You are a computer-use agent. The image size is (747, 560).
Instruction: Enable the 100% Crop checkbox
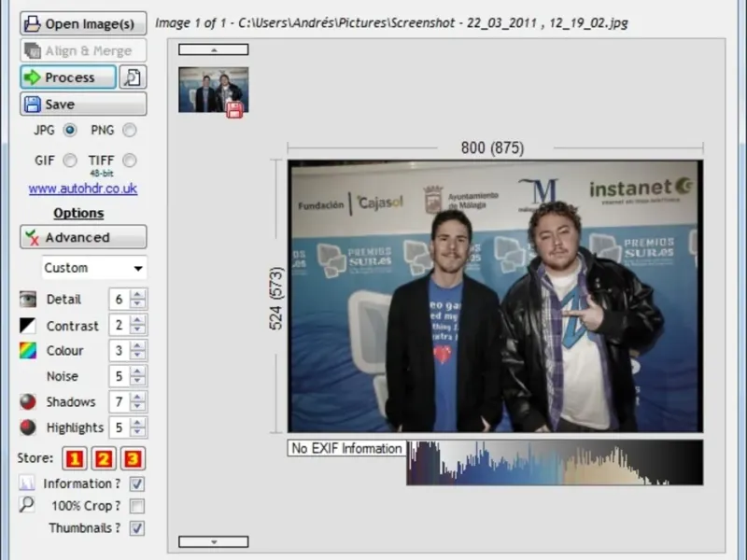click(x=136, y=506)
